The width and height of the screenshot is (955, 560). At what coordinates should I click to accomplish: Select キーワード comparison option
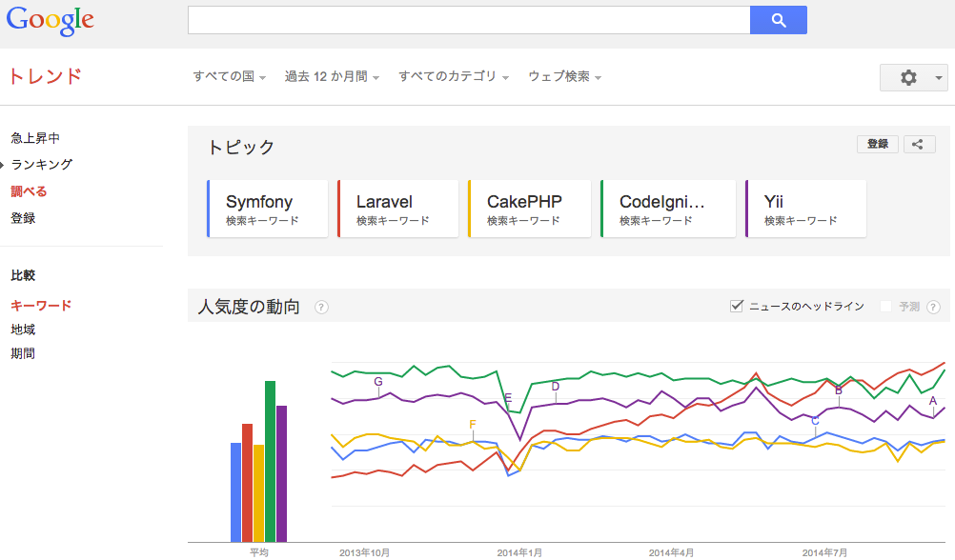41,306
